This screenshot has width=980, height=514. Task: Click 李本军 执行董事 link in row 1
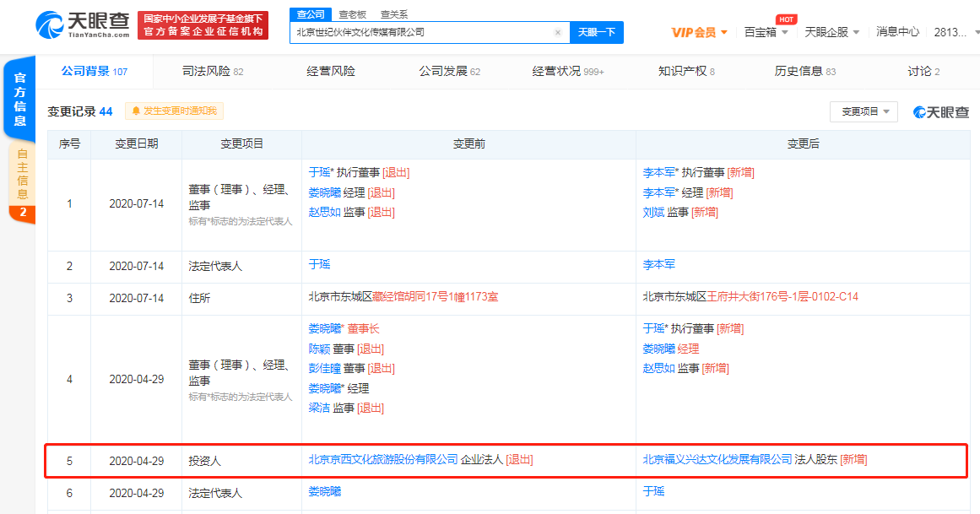[x=658, y=172]
